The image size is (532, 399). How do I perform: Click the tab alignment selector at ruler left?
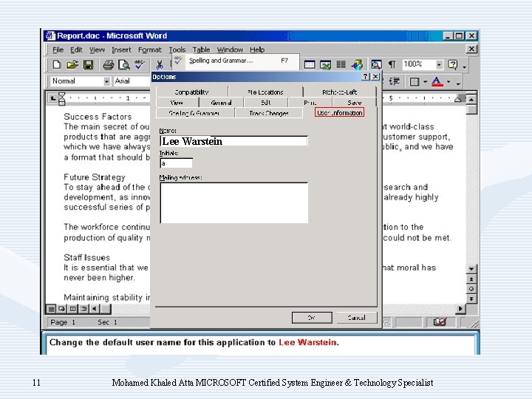[x=53, y=98]
